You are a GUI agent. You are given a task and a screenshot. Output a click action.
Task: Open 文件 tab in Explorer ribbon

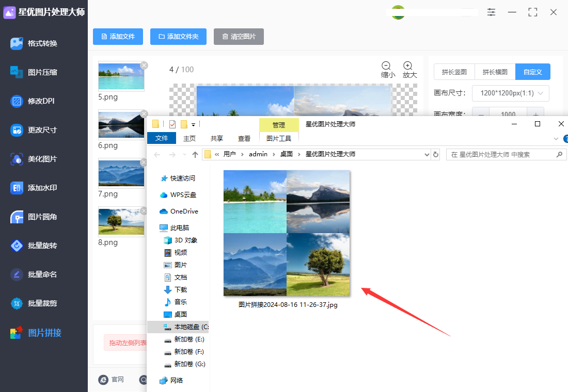pos(162,138)
